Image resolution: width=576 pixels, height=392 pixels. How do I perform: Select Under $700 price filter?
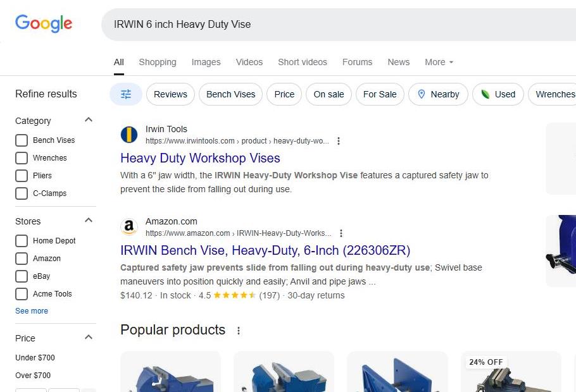coord(35,357)
